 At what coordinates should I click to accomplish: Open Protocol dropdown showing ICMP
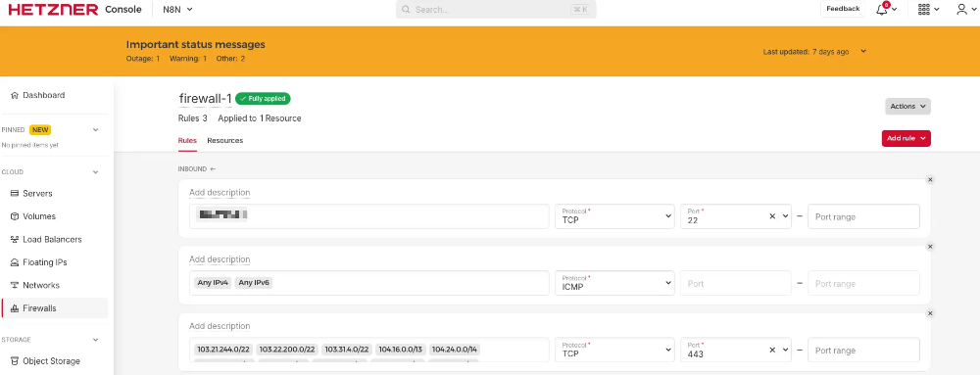coord(614,283)
